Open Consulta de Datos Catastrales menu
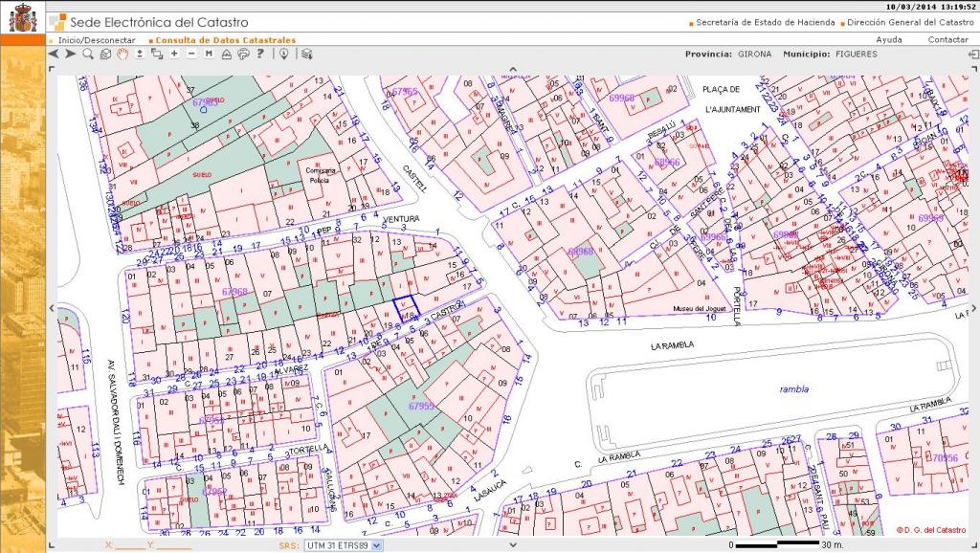This screenshot has width=980, height=553. [226, 40]
